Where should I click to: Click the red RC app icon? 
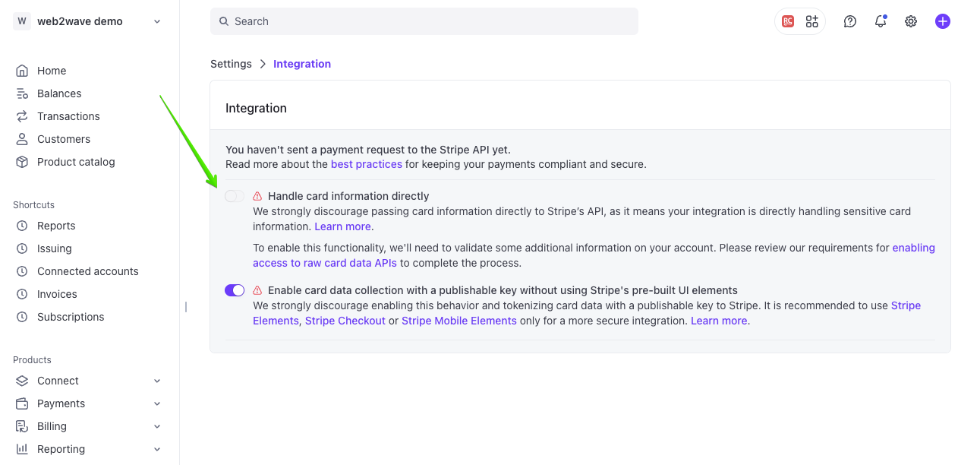788,21
